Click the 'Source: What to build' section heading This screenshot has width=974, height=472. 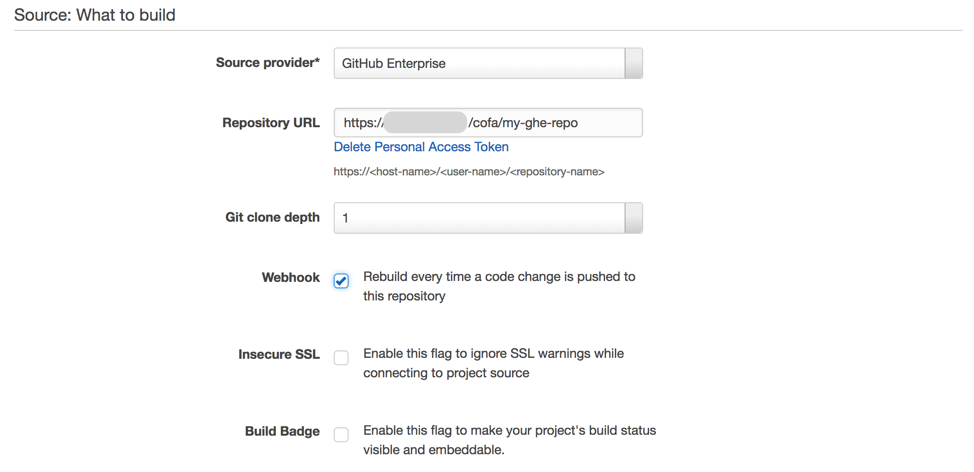click(95, 15)
